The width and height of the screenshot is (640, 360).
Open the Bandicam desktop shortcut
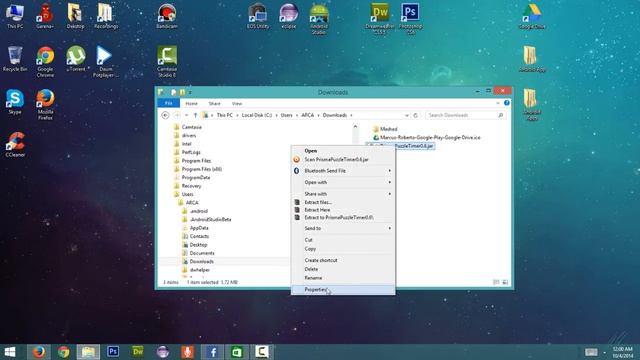click(167, 16)
